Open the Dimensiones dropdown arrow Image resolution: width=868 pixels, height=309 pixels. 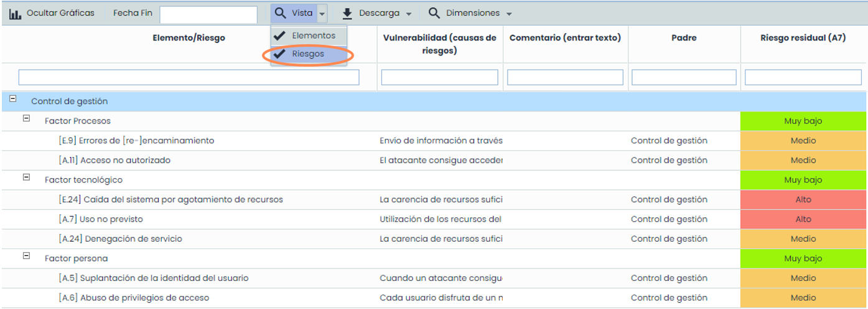509,14
